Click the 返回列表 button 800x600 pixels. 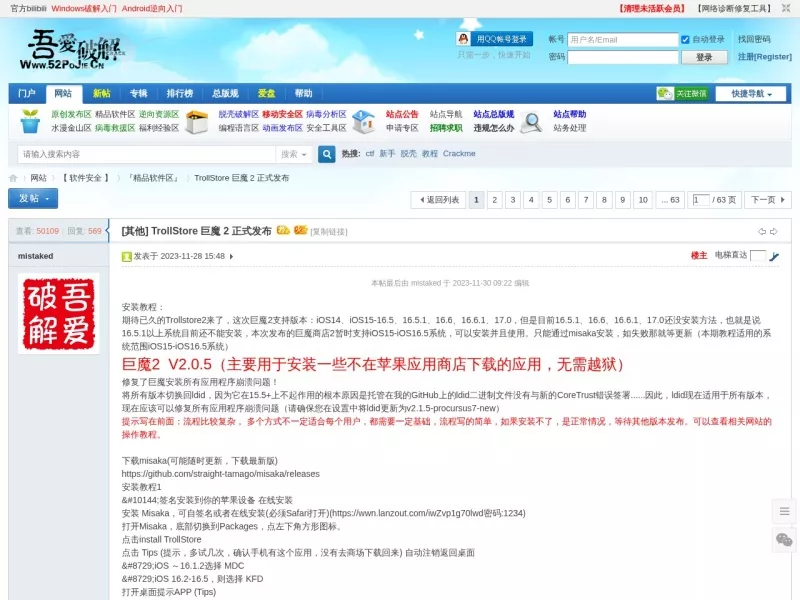click(439, 200)
